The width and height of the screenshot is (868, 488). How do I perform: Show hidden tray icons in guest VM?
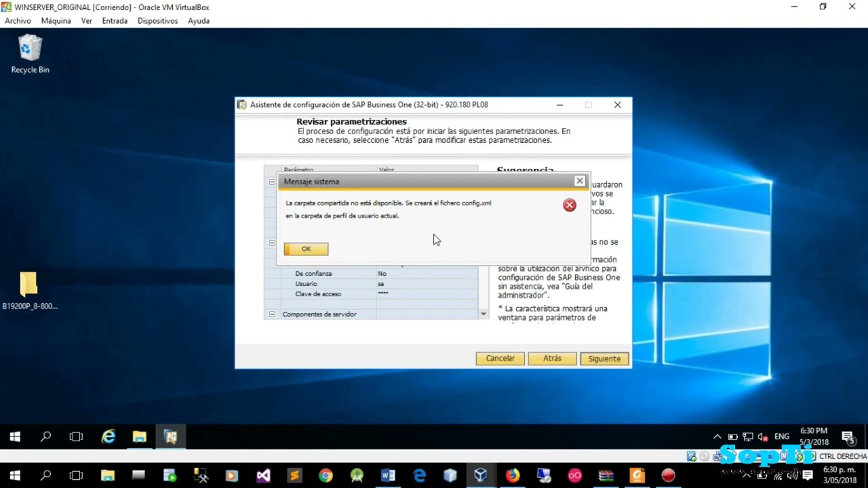coord(717,437)
